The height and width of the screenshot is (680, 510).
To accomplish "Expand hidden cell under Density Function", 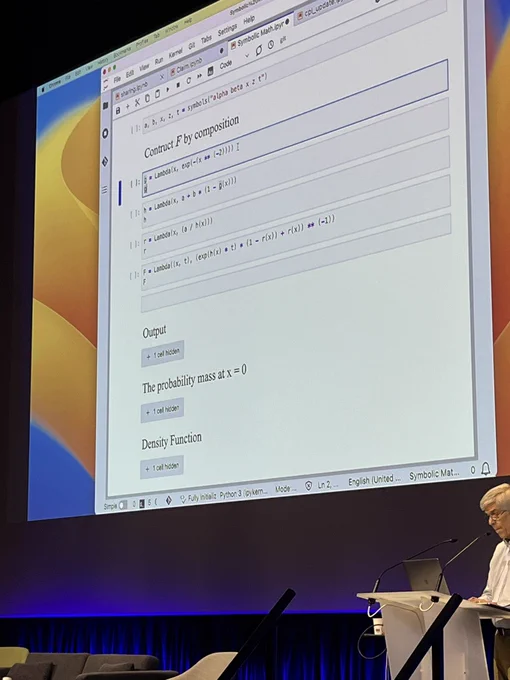I will point(162,467).
